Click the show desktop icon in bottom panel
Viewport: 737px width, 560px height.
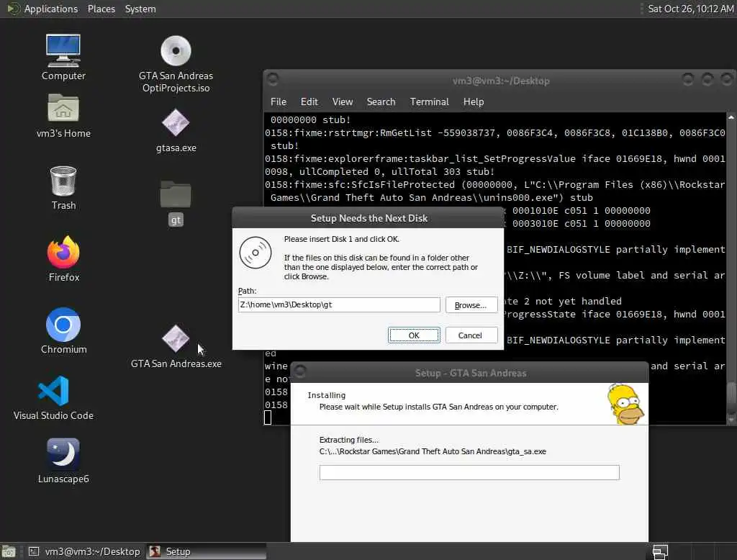(x=9, y=551)
